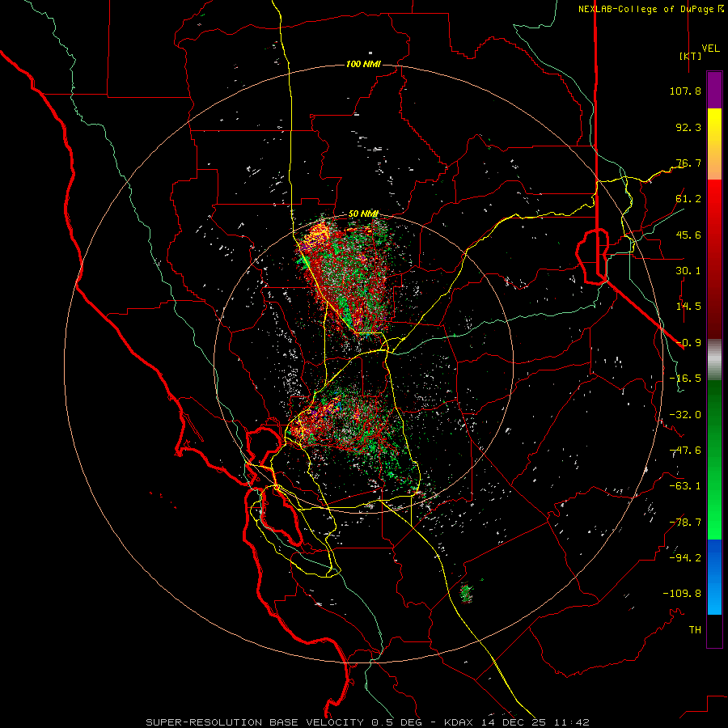Click the 107.8 velocity scale value
Image resolution: width=728 pixels, height=728 pixels.
coord(685,91)
